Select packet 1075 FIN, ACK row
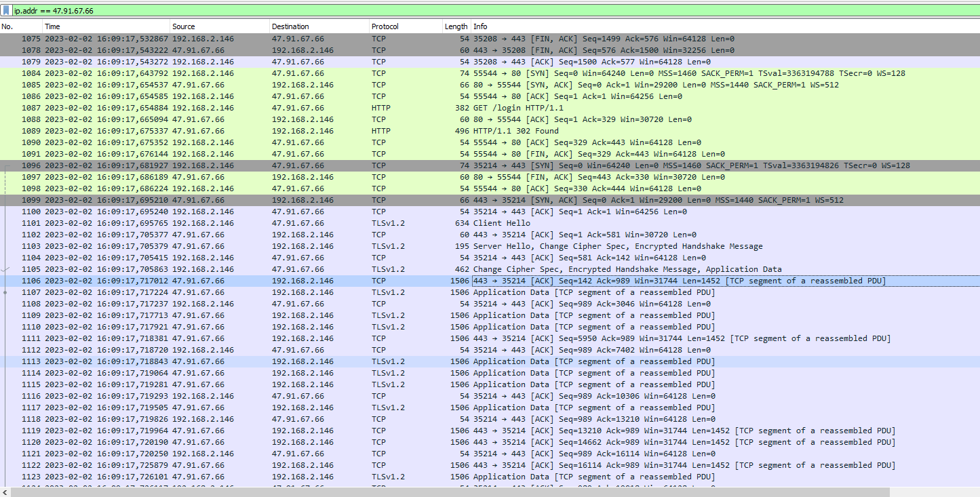The height and width of the screenshot is (497, 980). tap(490, 39)
